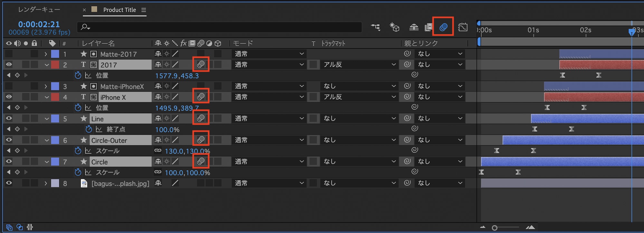This screenshot has width=644, height=233.
Task: Hide the iPhone X layer
Action: point(9,97)
